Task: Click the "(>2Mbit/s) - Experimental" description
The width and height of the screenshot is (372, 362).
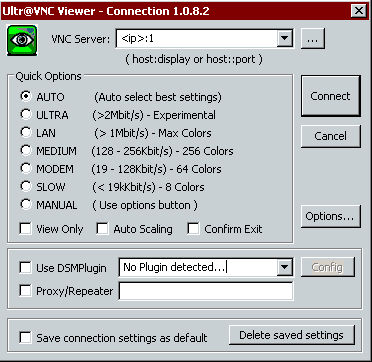Action: (x=154, y=115)
